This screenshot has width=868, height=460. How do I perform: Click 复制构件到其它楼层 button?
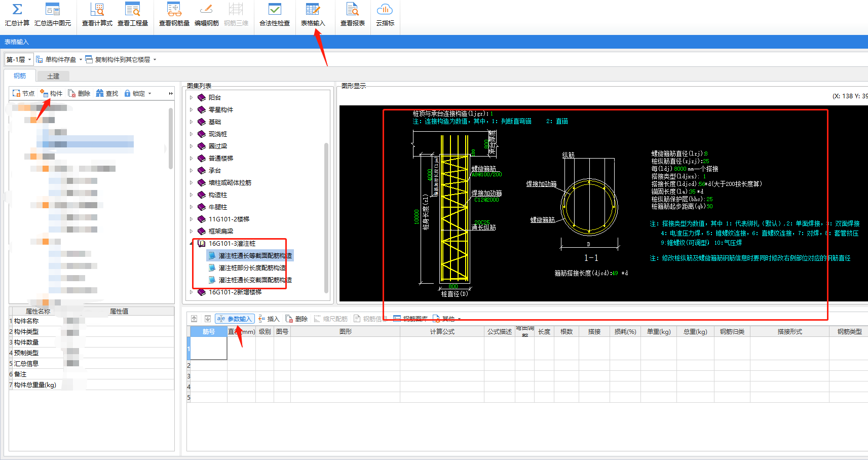(x=119, y=59)
